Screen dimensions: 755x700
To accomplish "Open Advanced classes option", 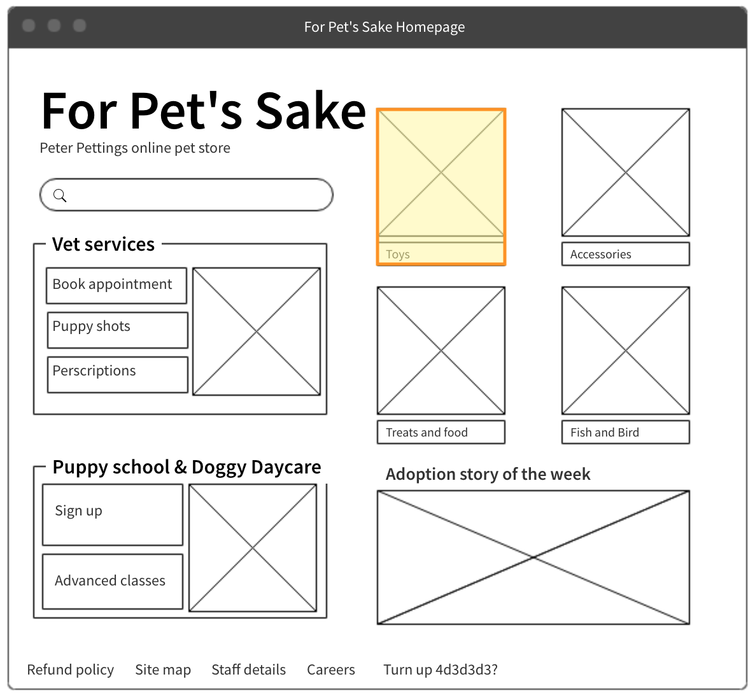I will 113,581.
